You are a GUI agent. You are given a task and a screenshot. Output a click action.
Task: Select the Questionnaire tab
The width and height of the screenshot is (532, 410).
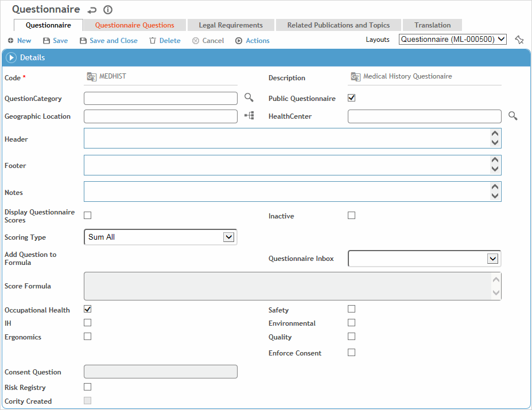click(x=49, y=25)
